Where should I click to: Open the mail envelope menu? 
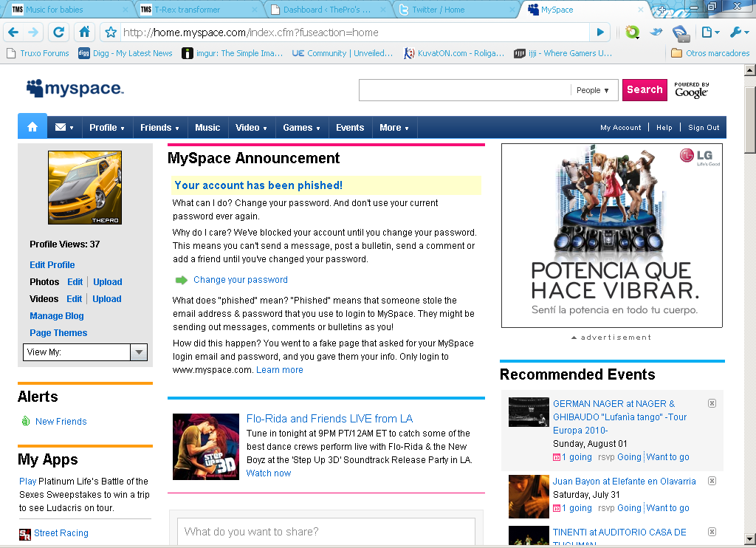coord(64,127)
